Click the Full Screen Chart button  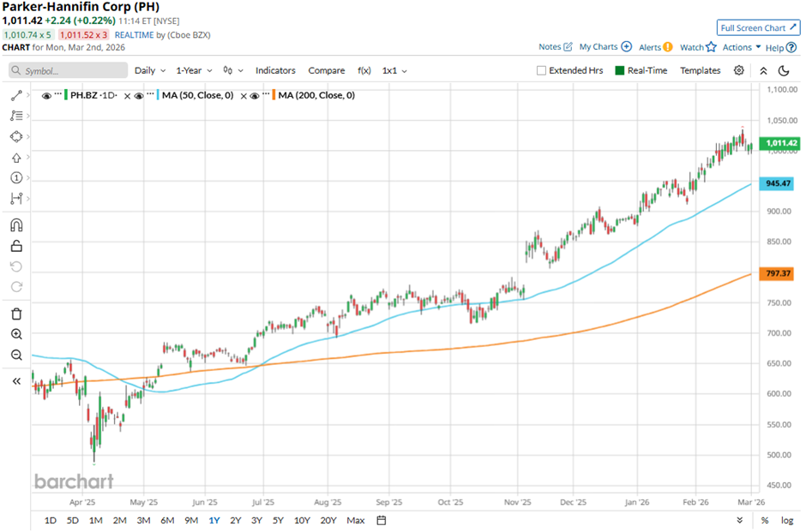coord(758,28)
